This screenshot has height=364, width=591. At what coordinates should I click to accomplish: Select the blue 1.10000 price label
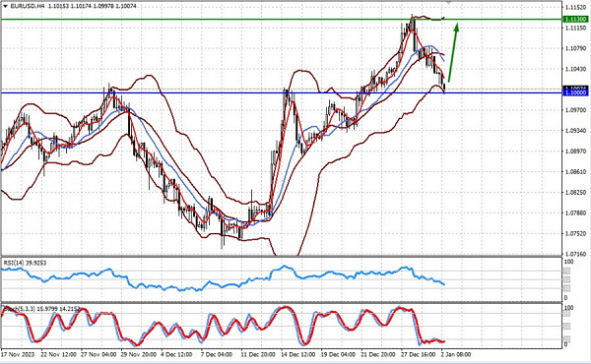(575, 92)
